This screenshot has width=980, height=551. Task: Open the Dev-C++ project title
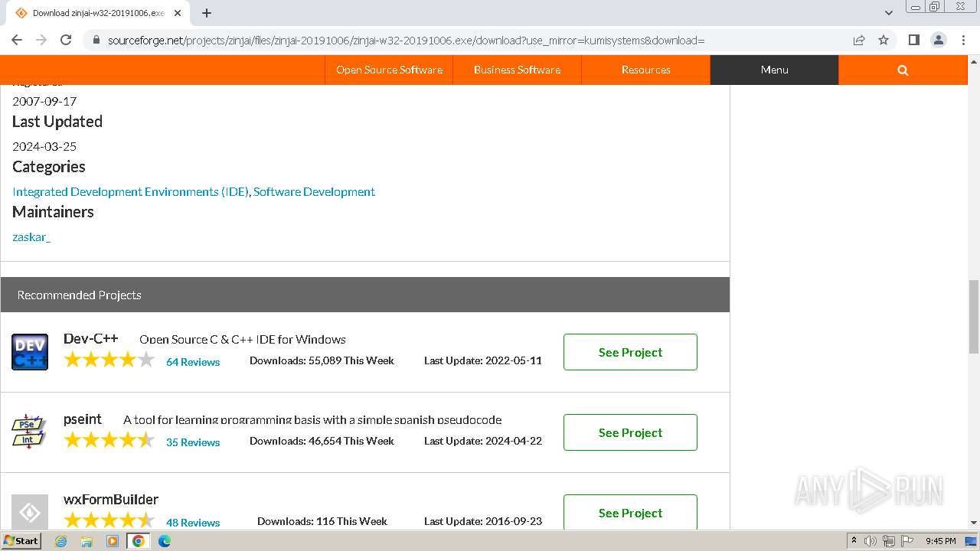pos(91,338)
